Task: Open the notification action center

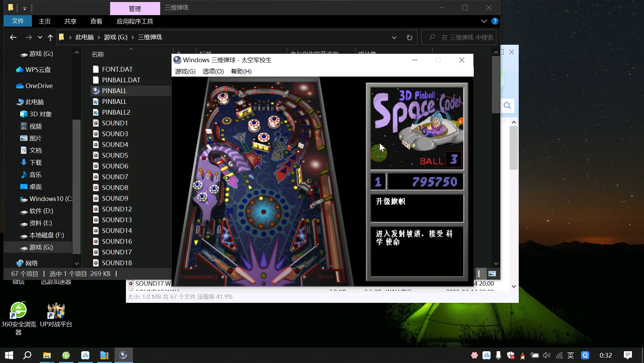Action: pyautogui.click(x=628, y=355)
